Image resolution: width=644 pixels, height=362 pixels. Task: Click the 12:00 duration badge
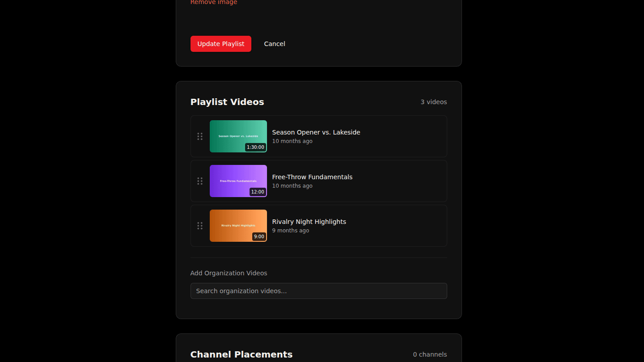tap(258, 192)
